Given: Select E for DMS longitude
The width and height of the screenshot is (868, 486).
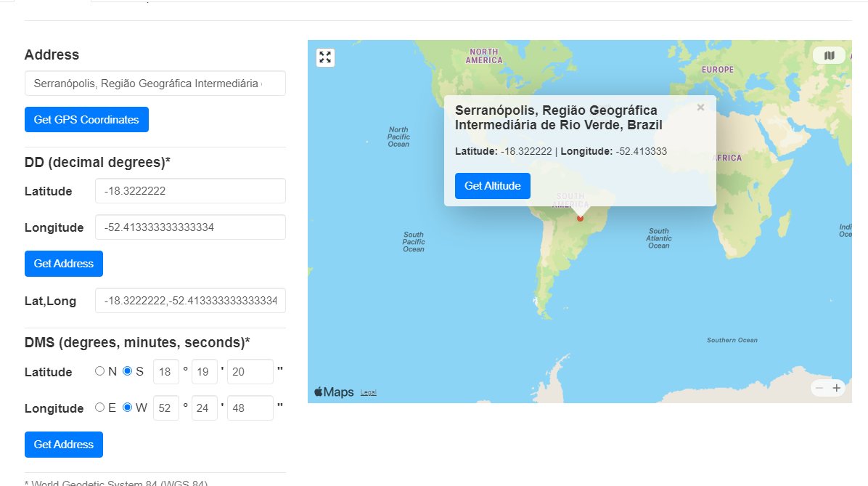Looking at the screenshot, I should tap(99, 408).
